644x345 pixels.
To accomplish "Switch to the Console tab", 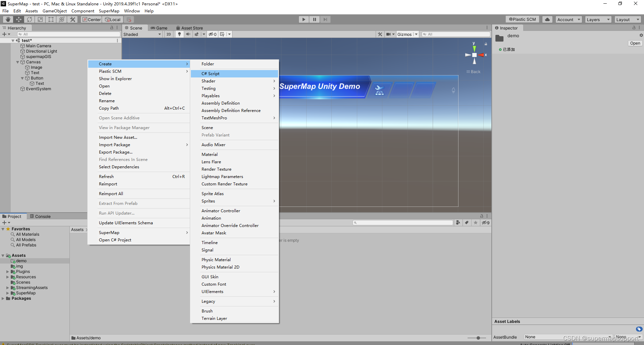I will 40,216.
